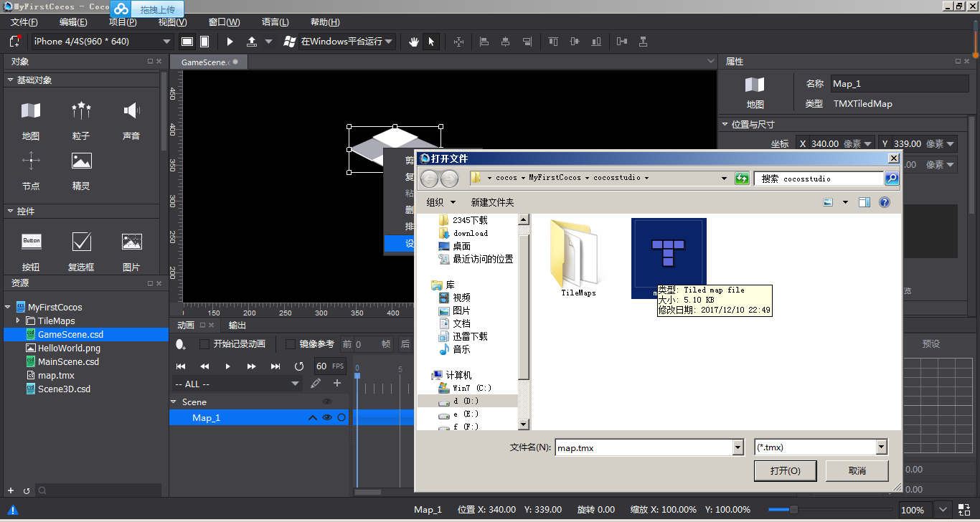
Task: Open the Window menu
Action: [223, 22]
